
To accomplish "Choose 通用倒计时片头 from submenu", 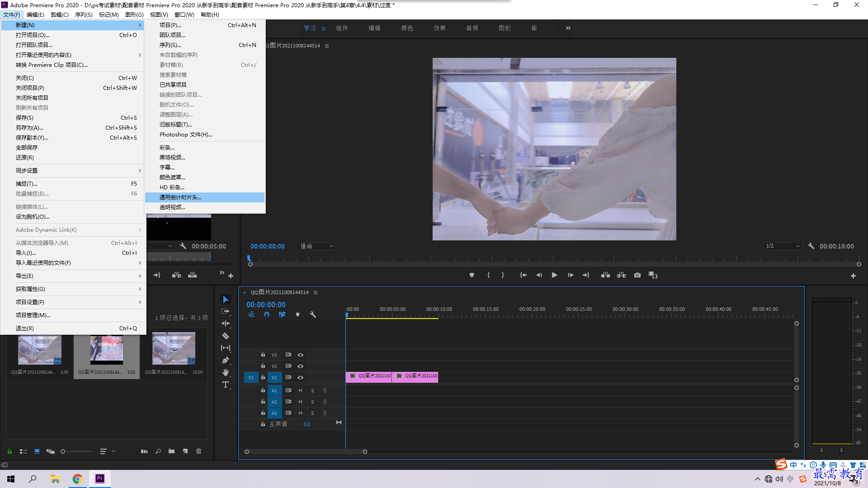I will click(x=205, y=197).
